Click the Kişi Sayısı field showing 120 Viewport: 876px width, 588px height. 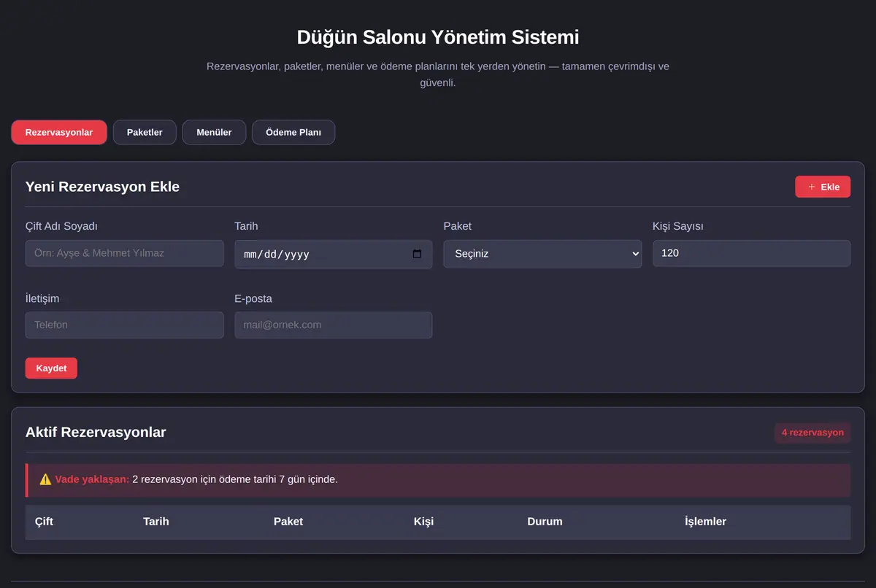(751, 253)
